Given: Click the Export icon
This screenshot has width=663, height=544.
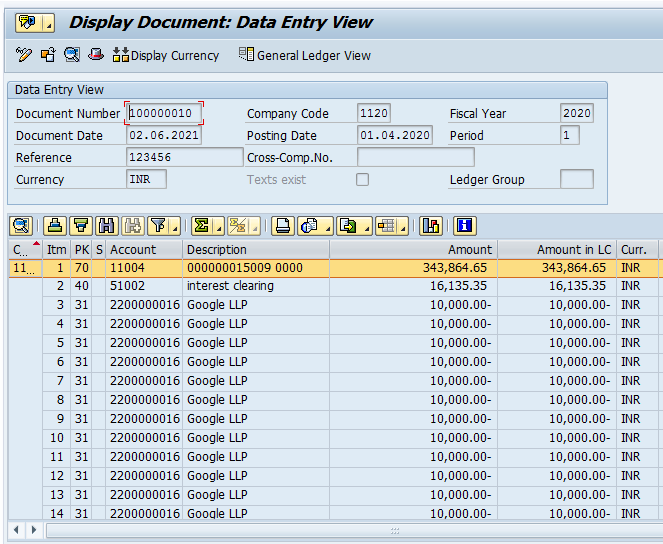Looking at the screenshot, I should tap(349, 226).
